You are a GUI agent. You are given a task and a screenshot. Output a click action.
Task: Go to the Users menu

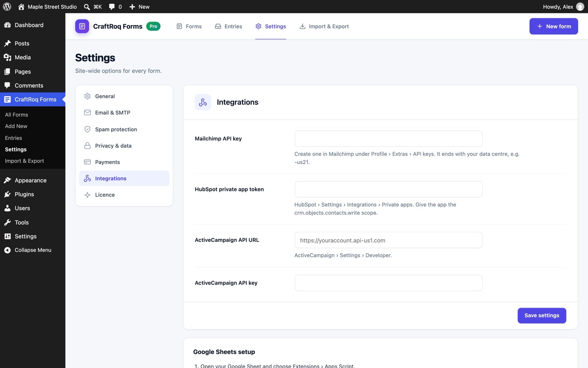[33, 208]
